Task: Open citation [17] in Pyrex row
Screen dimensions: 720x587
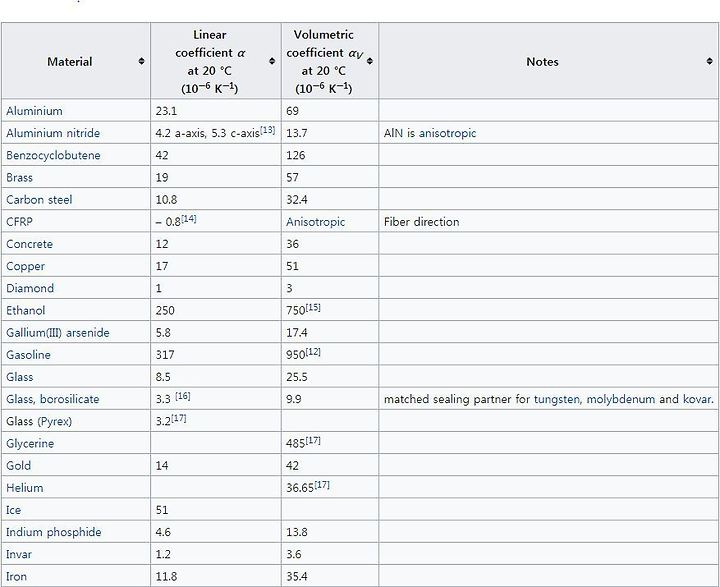Action: click(x=179, y=418)
